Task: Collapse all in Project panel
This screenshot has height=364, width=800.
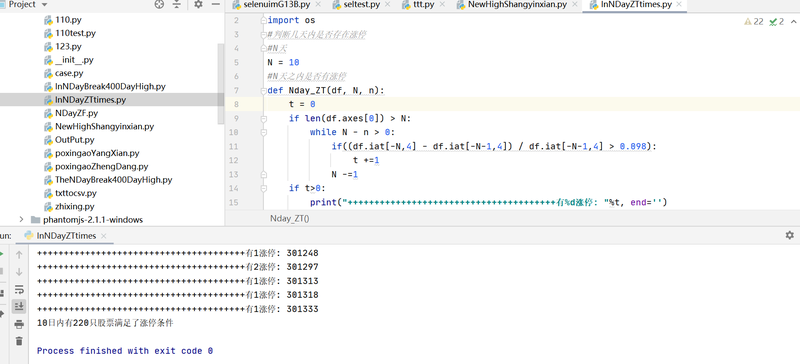Action: (177, 5)
